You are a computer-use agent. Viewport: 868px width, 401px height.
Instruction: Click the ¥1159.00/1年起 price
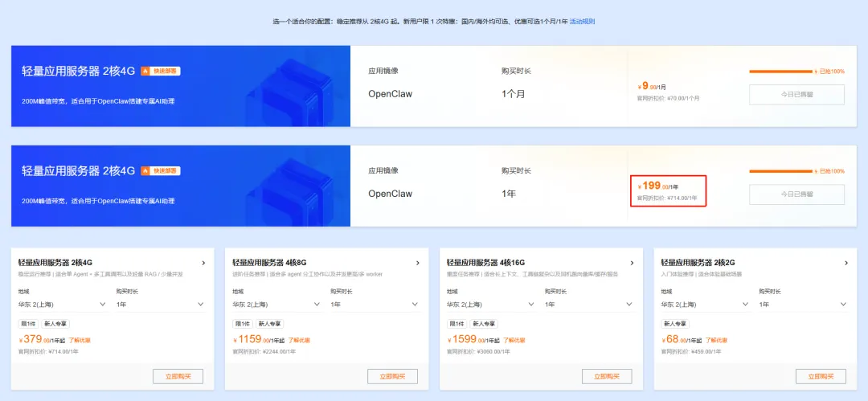point(258,340)
